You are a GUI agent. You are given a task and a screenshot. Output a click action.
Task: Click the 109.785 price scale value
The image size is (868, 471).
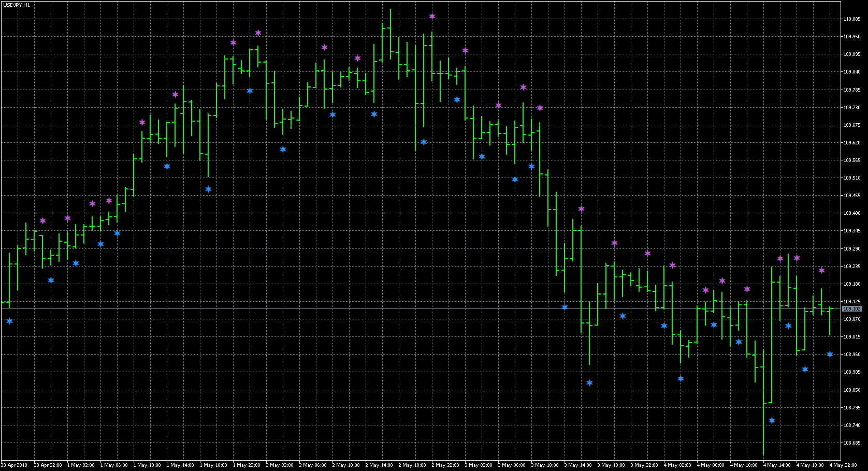pos(852,90)
